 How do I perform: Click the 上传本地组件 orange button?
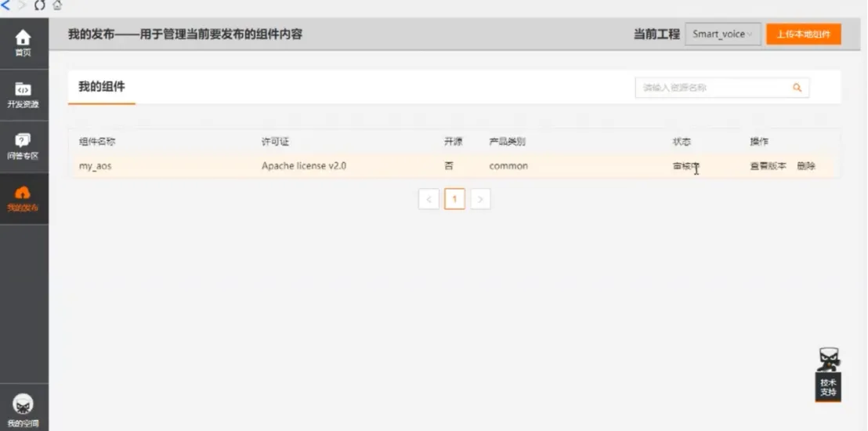pyautogui.click(x=804, y=34)
